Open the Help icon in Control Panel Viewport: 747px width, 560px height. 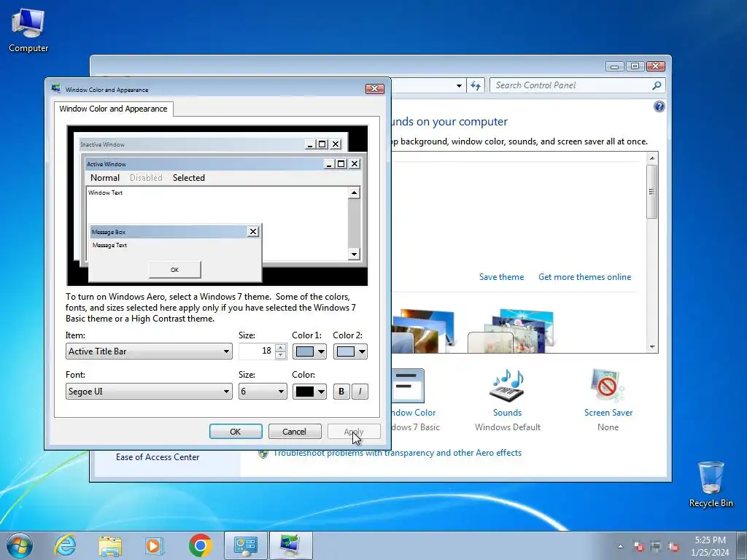tap(659, 106)
